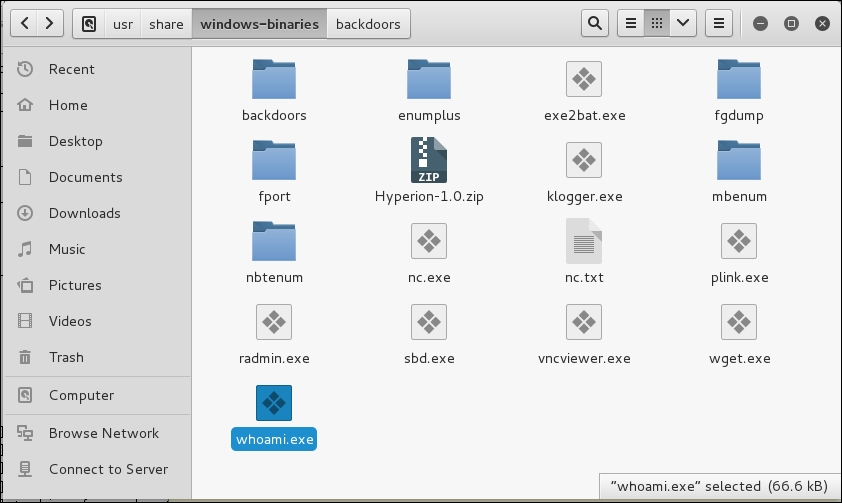Jump to the usr path segment
Image resolution: width=842 pixels, height=503 pixels.
122,24
